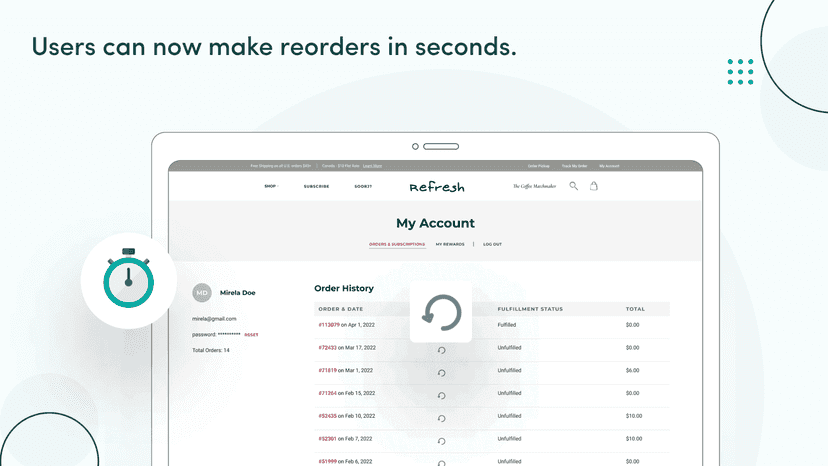Switch to Orders & Subscriptions tab
The image size is (828, 466).
coord(397,244)
